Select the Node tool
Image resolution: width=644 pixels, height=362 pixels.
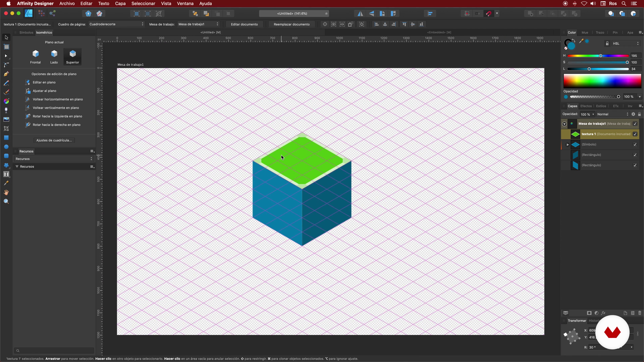pyautogui.click(x=6, y=56)
